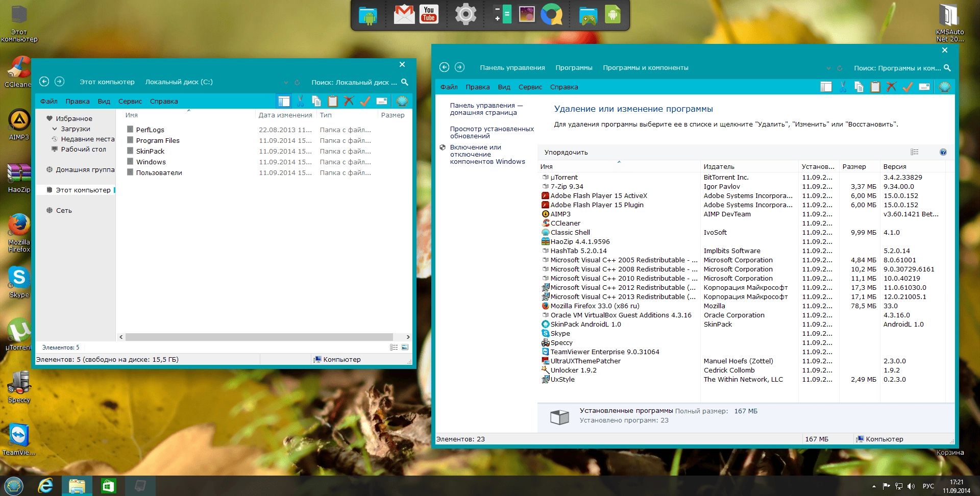The height and width of the screenshot is (496, 980).
Task: Open address history dropdown in Local Disk window
Action: (x=286, y=82)
